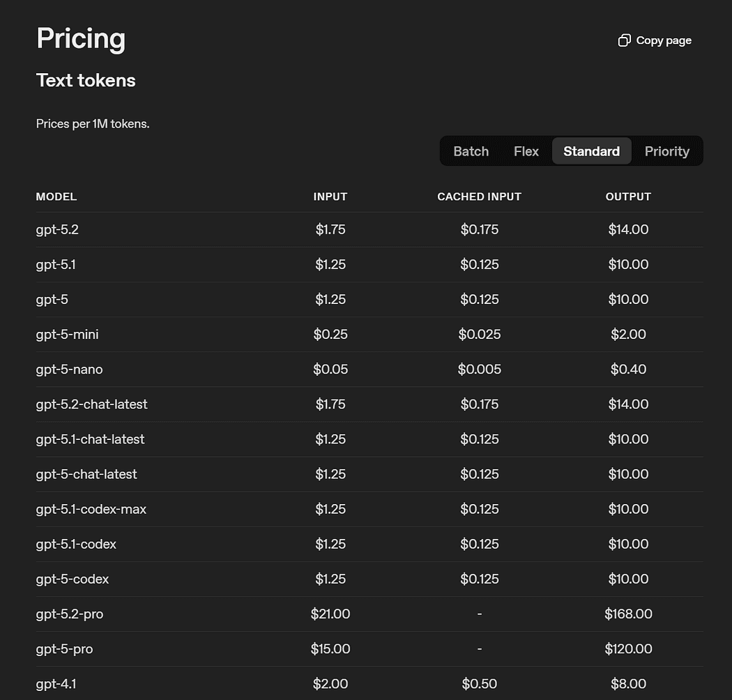Click the gpt-5-mini model row
The width and height of the screenshot is (732, 700).
point(369,335)
